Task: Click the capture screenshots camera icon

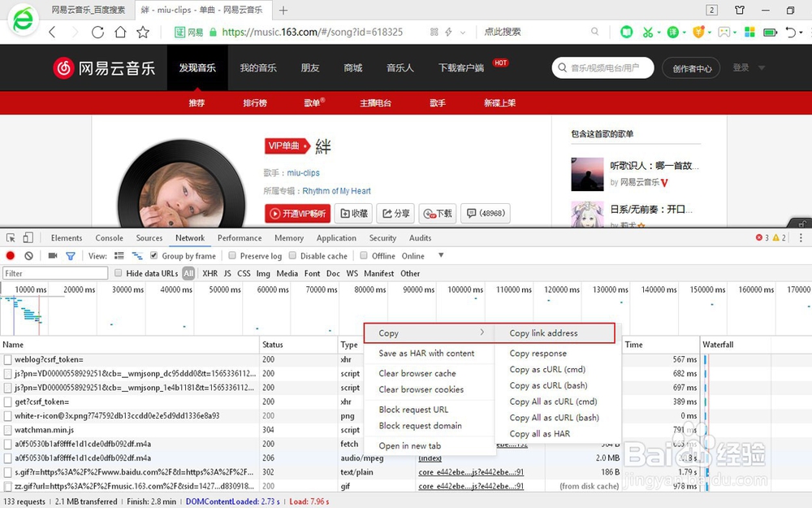Action: [x=52, y=255]
